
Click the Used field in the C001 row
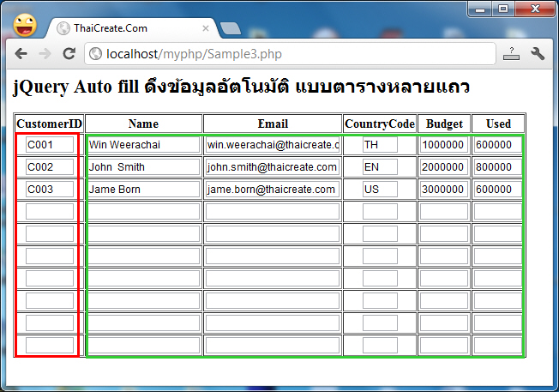(498, 145)
